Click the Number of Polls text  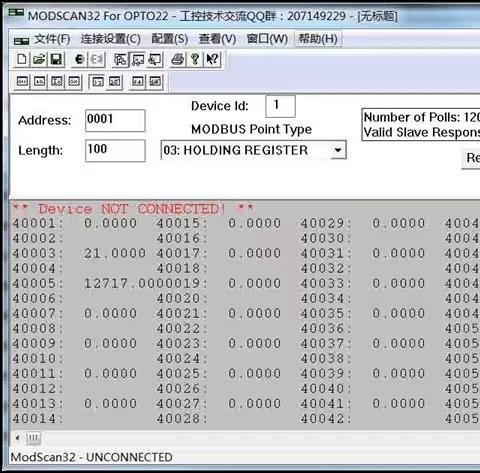pyautogui.click(x=421, y=117)
